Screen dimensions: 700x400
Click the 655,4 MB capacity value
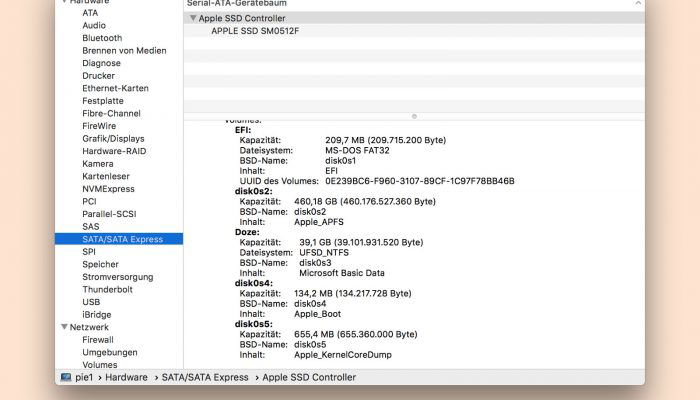(x=356, y=334)
